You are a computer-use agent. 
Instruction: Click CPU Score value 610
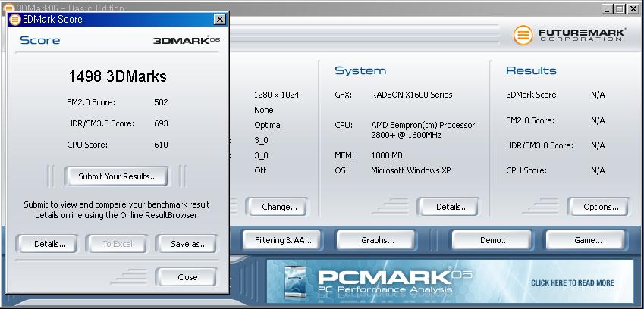click(161, 145)
